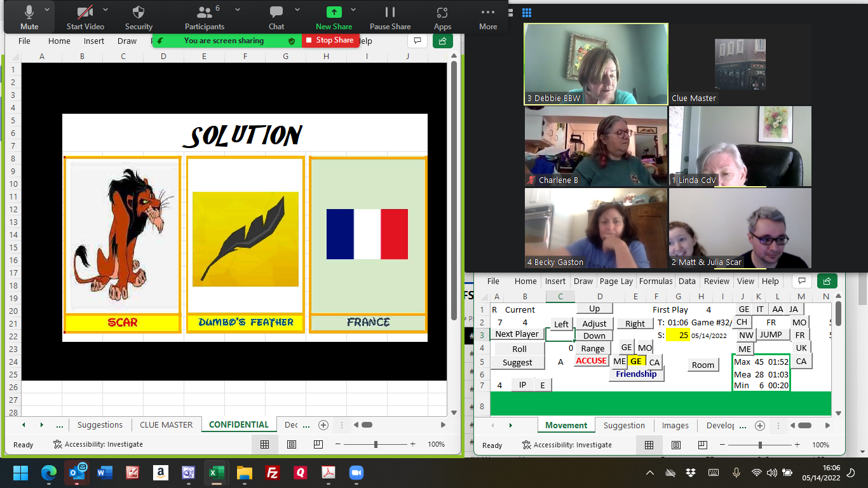Switch to the CLUE MASTER sheet tab

(x=166, y=425)
